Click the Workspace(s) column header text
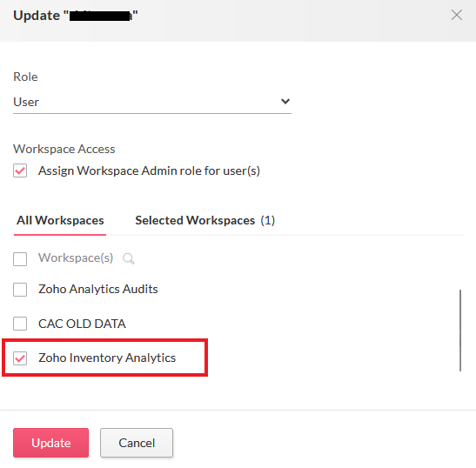Screen dimensions: 476x468 coord(76,257)
